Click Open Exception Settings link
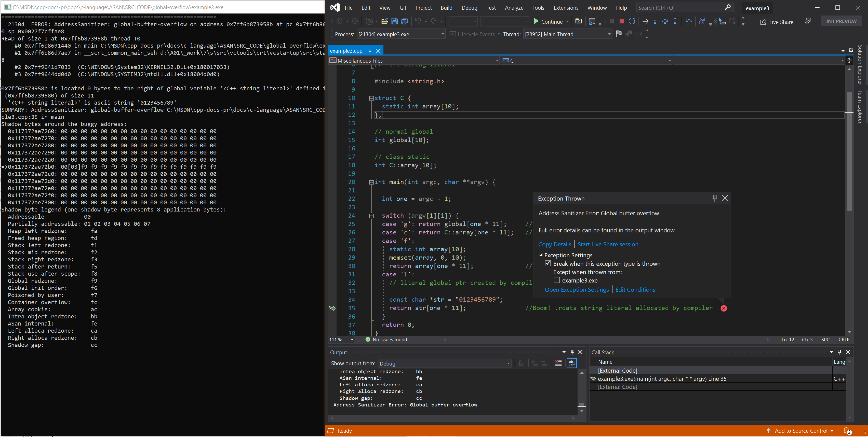Image resolution: width=868 pixels, height=437 pixels. [x=577, y=290]
